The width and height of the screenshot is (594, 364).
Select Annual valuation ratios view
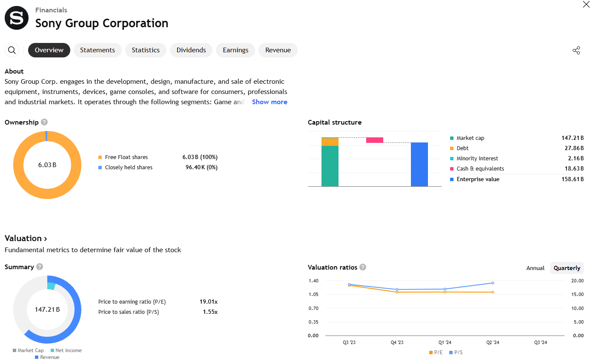pyautogui.click(x=535, y=268)
